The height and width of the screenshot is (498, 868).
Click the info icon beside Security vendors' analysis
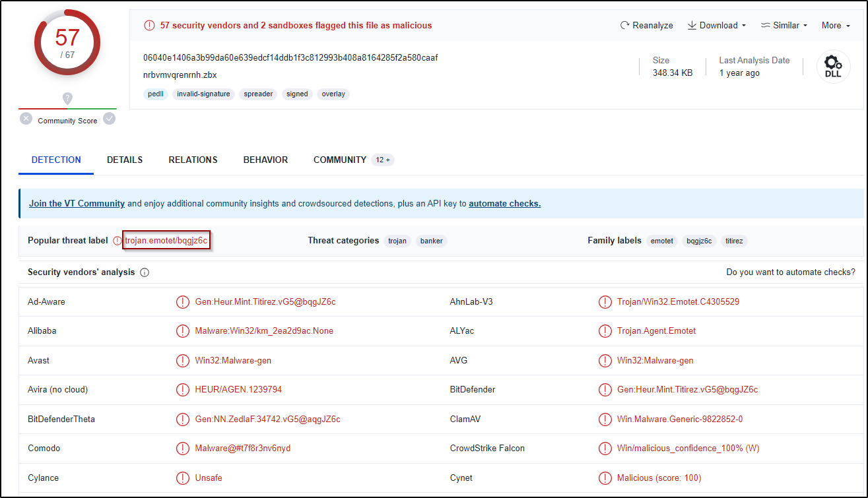(145, 272)
